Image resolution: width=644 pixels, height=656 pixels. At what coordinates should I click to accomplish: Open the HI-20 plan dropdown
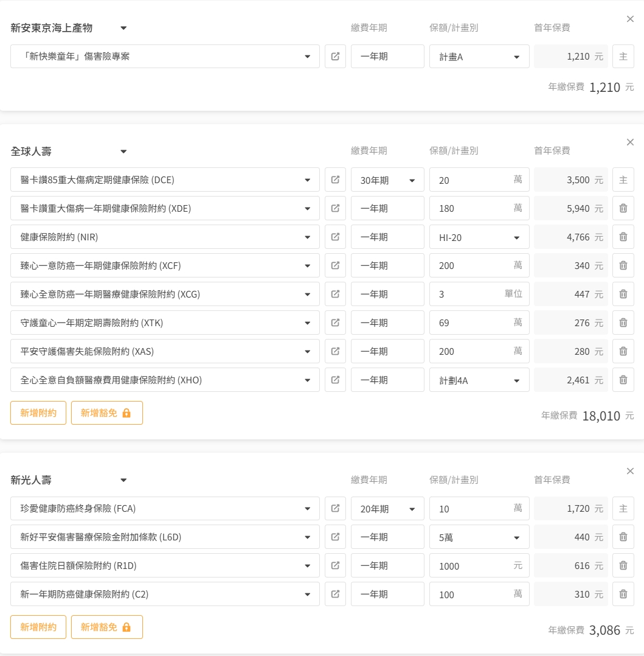479,237
